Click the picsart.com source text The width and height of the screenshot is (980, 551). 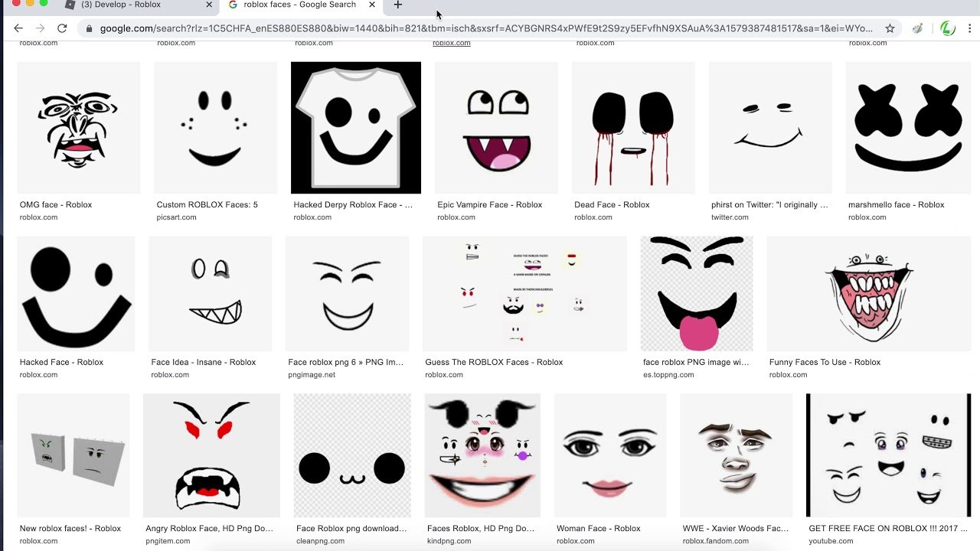coord(177,217)
